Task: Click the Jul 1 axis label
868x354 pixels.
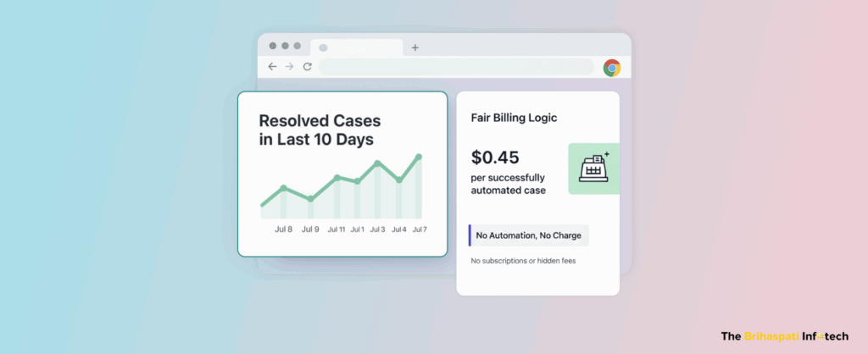Action: tap(357, 229)
